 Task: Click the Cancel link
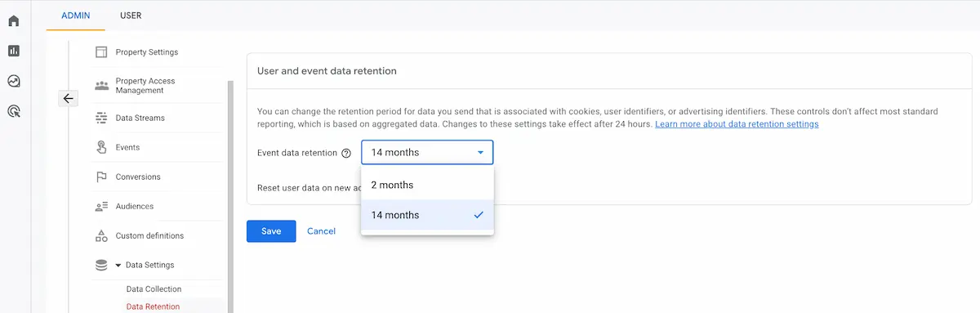point(321,231)
